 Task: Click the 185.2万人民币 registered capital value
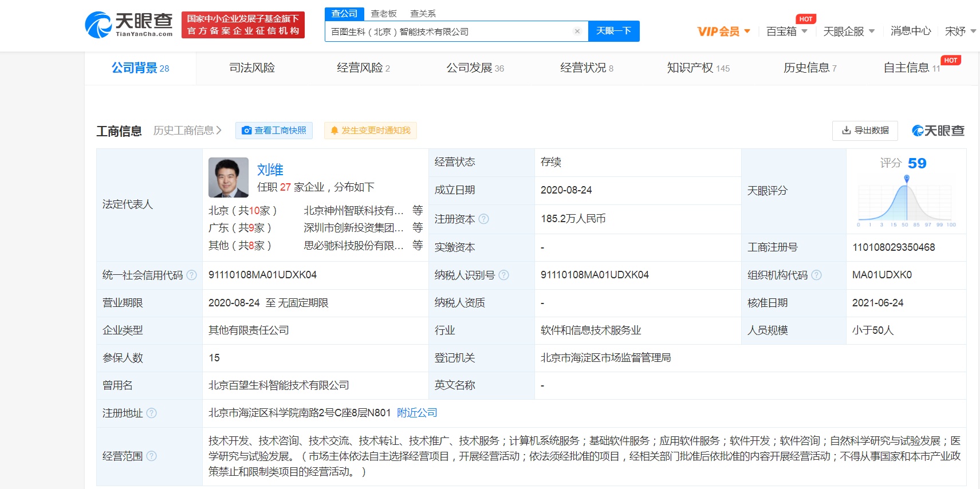tap(573, 219)
